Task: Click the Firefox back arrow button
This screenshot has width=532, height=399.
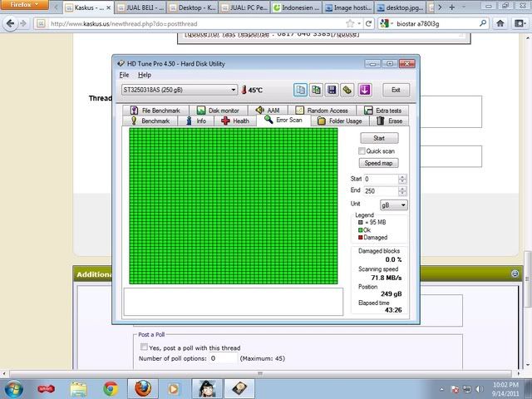Action: click(10, 23)
